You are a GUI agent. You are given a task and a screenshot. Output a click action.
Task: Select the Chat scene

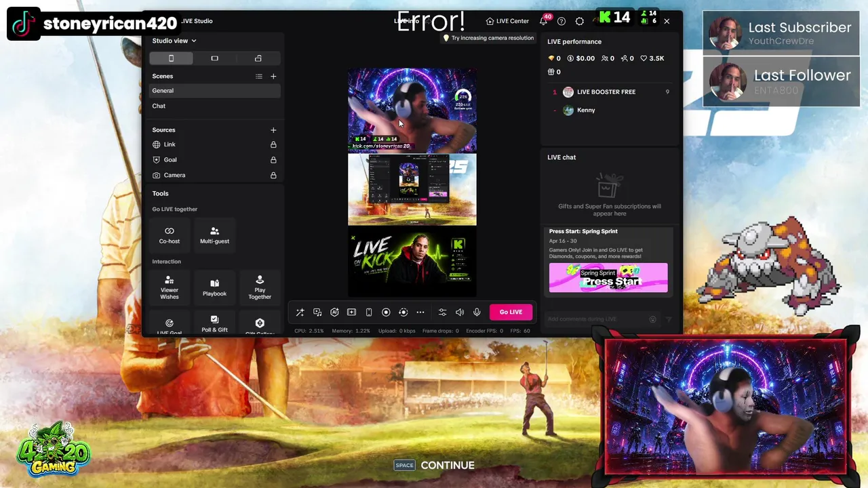coord(214,106)
